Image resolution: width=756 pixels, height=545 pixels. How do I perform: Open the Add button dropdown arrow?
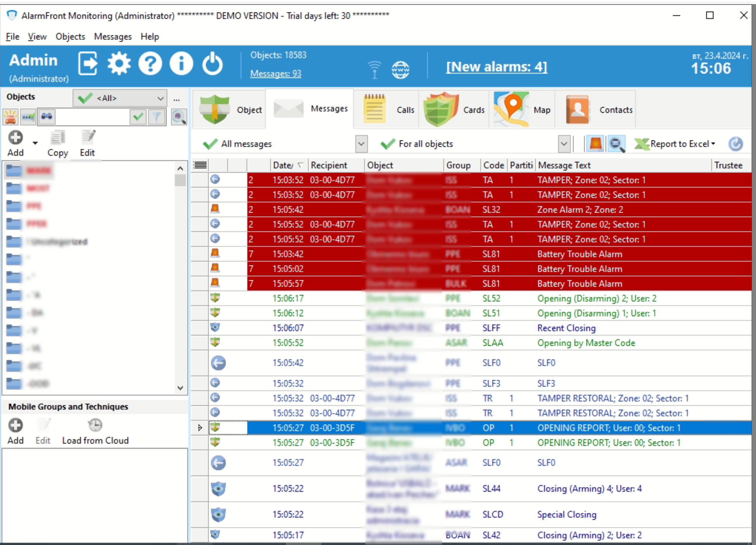tap(35, 143)
